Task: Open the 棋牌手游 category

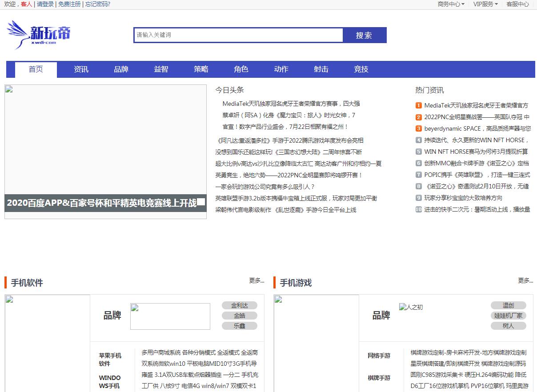Action: [379, 378]
